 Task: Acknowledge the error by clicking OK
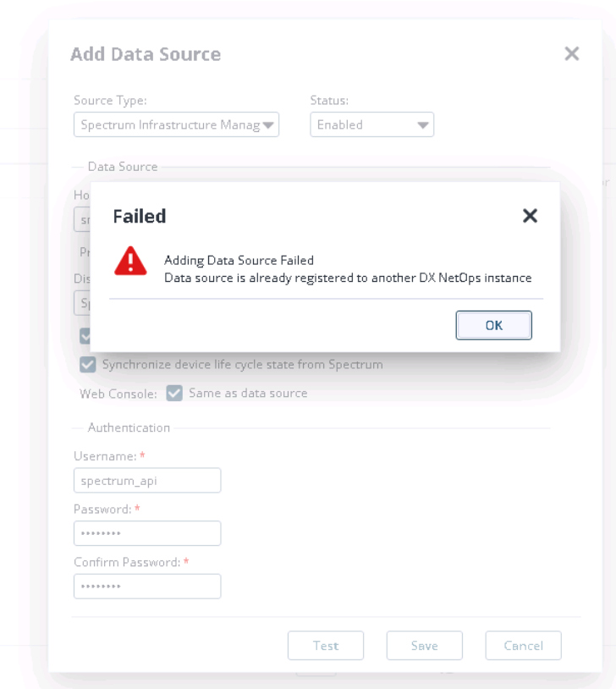tap(494, 325)
